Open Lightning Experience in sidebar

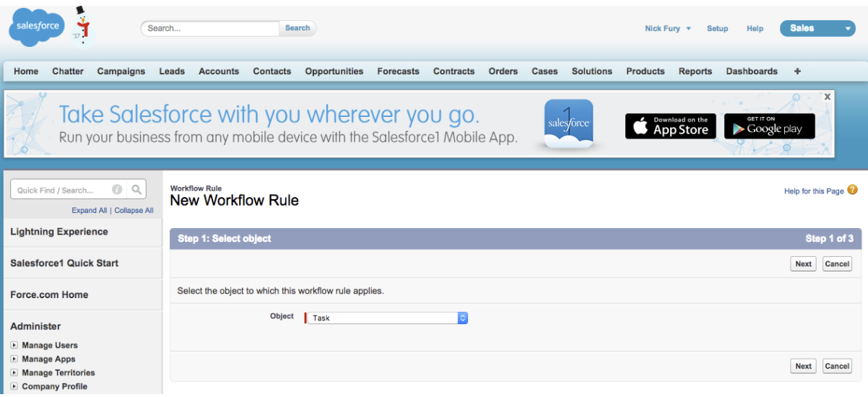59,232
